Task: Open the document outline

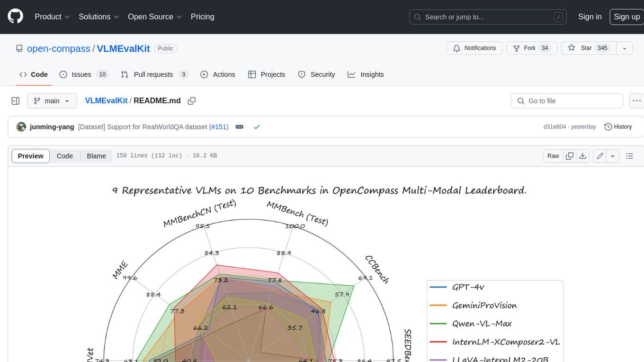Action: coord(629,156)
